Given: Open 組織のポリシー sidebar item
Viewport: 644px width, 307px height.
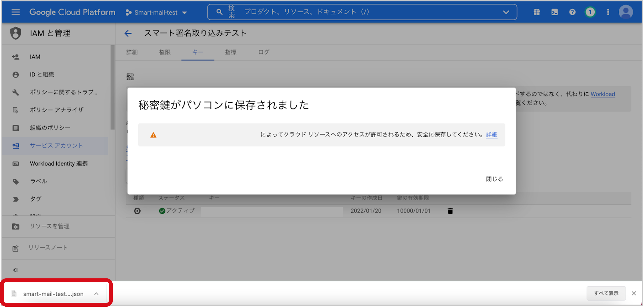Looking at the screenshot, I should (x=55, y=128).
